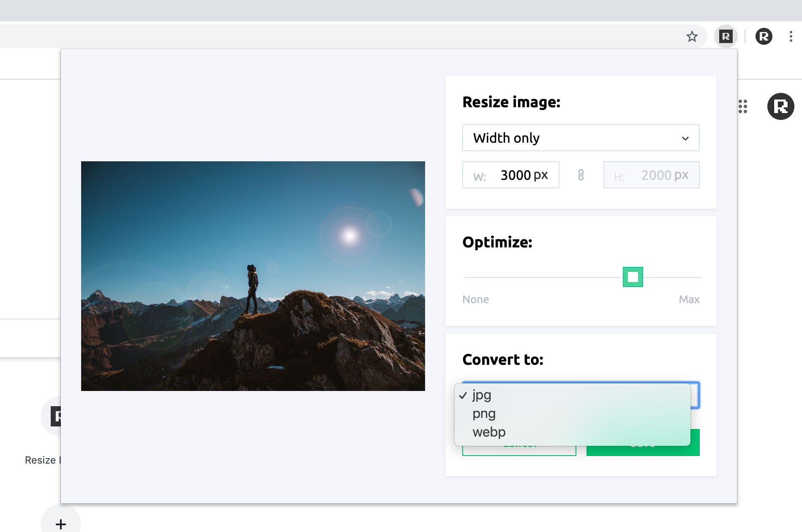Toggle the aspect ratio link icon
The height and width of the screenshot is (532, 802).
pos(581,175)
